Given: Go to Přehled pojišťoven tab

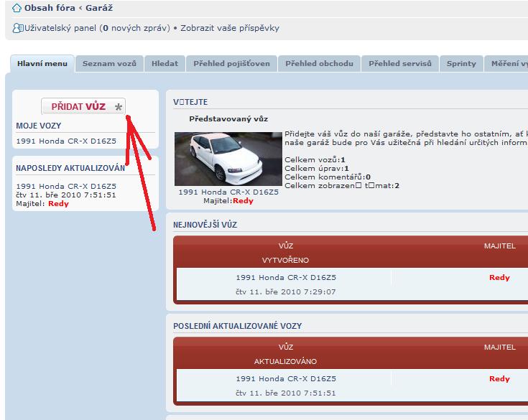Looking at the screenshot, I should 231,64.
